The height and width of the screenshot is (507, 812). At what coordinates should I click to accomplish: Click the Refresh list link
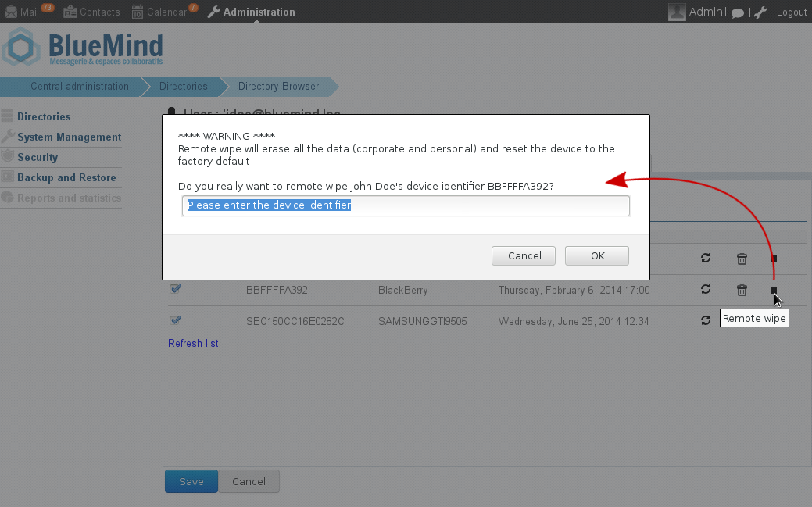click(193, 344)
